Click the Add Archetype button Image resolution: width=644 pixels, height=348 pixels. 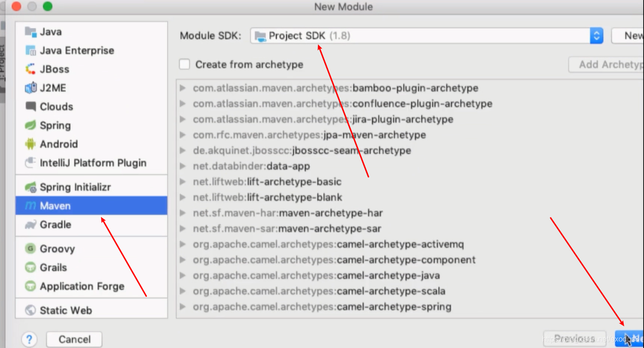pyautogui.click(x=606, y=65)
